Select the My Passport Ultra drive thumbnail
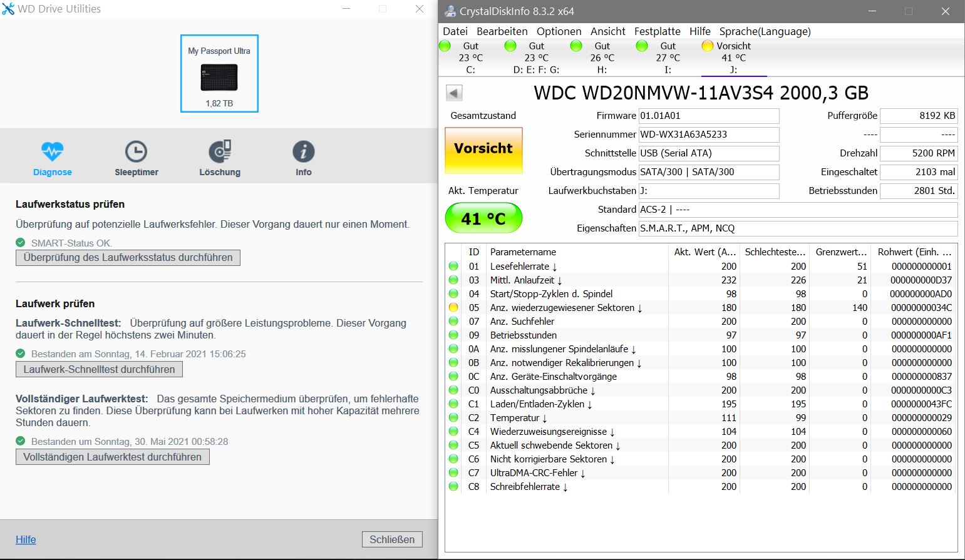This screenshot has width=965, height=560. [x=219, y=73]
